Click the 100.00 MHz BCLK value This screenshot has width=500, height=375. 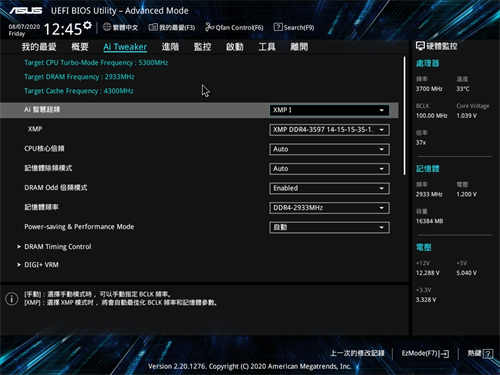[432, 116]
